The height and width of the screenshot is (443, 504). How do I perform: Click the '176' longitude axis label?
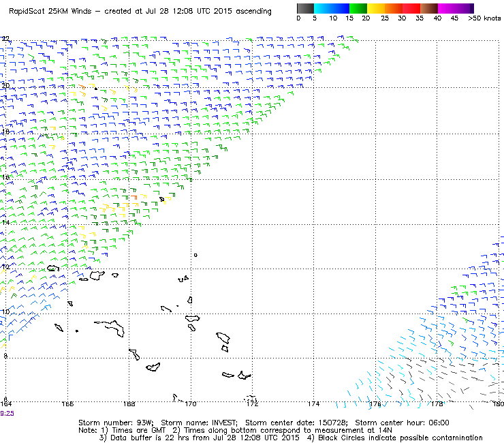(375, 403)
